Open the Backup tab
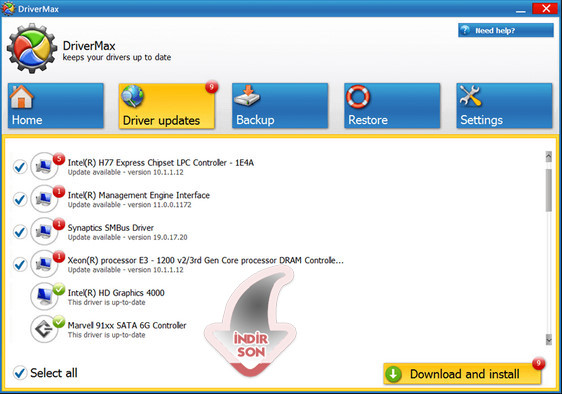Screen dimensions: 562x394 [280, 106]
